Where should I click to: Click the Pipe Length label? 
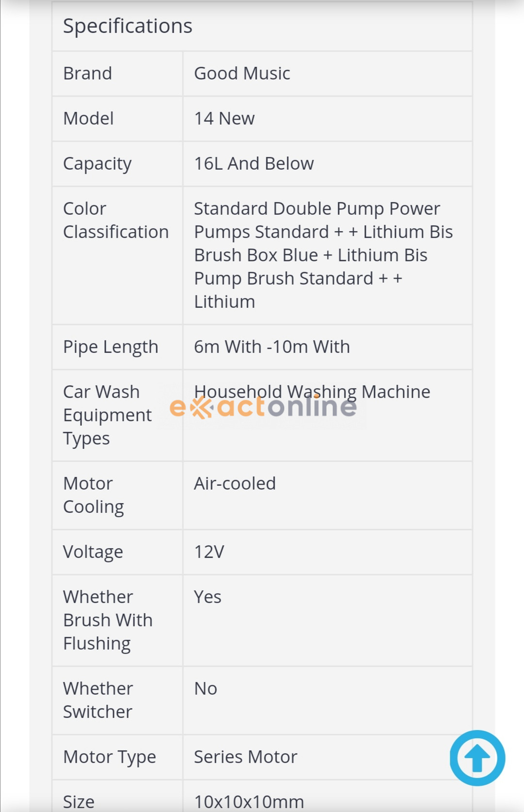pyautogui.click(x=111, y=347)
